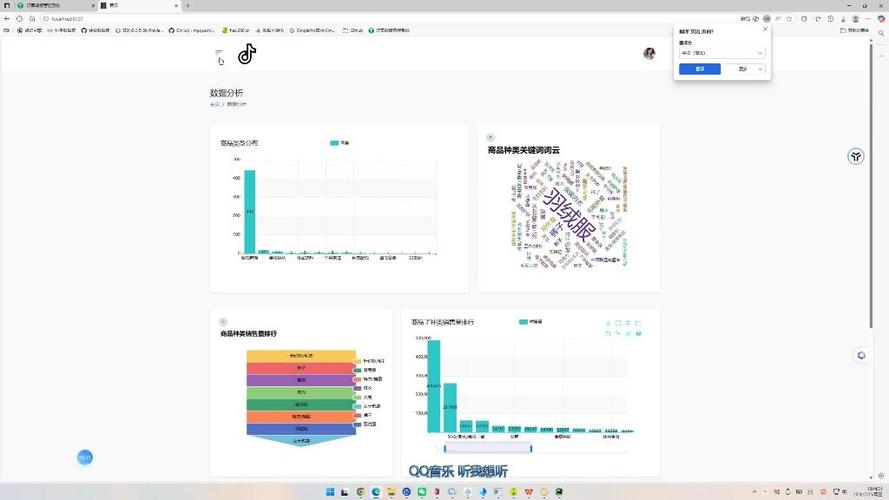Click the left handle of the sales chart zoom slider

coord(444,448)
